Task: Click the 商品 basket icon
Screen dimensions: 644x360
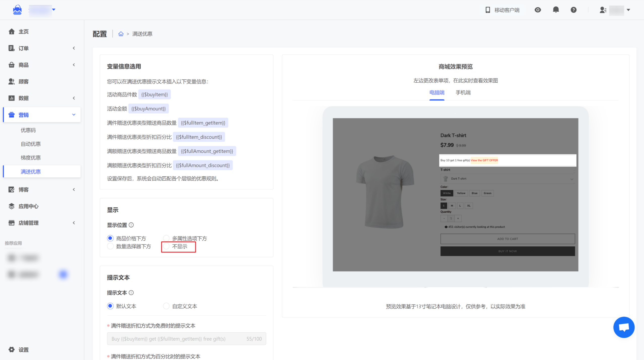Action: coord(11,65)
